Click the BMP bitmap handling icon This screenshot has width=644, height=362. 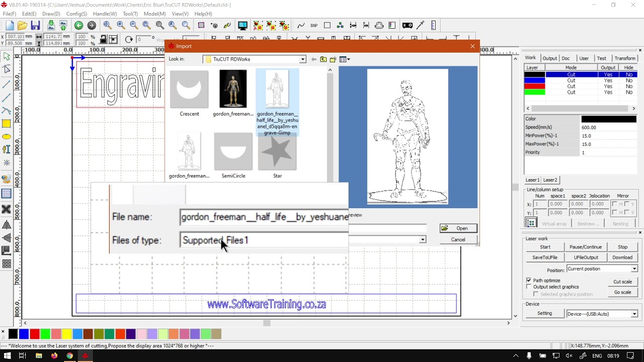click(x=314, y=26)
